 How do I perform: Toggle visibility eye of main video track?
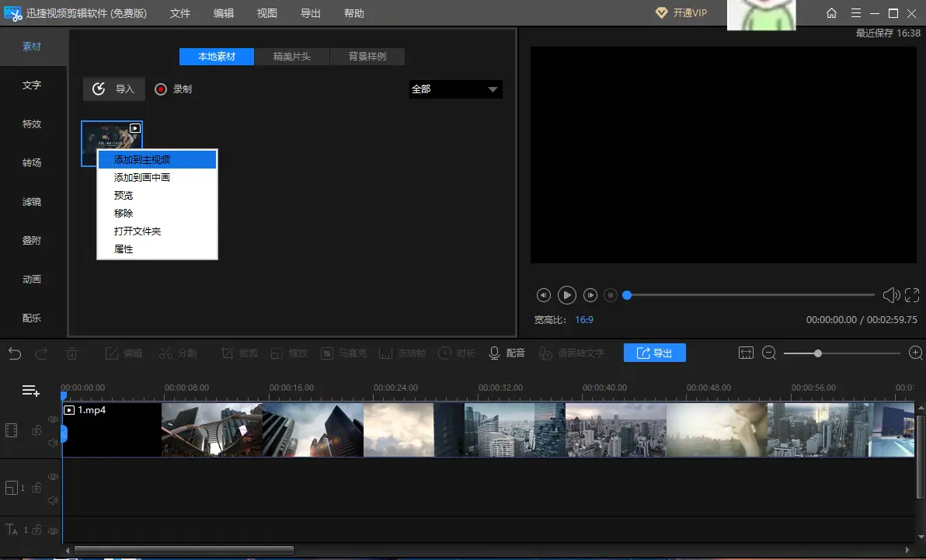pos(53,419)
